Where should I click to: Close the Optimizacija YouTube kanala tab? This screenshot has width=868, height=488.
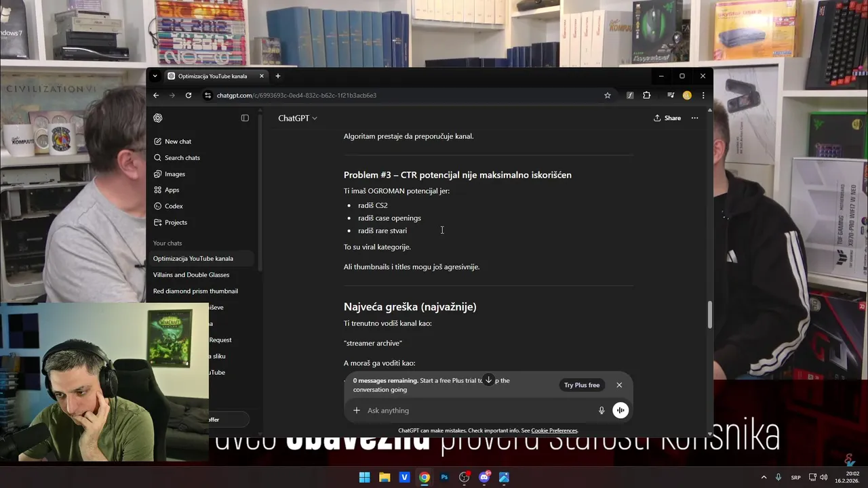[x=262, y=76]
